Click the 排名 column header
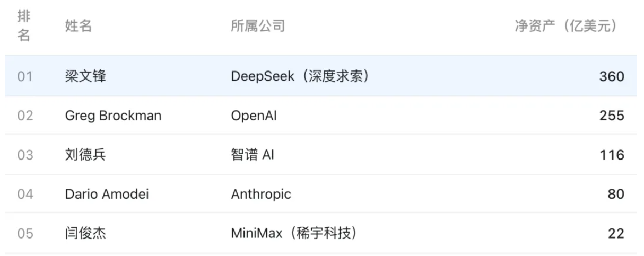Viewport: 644px width, 256px height. pos(24,27)
